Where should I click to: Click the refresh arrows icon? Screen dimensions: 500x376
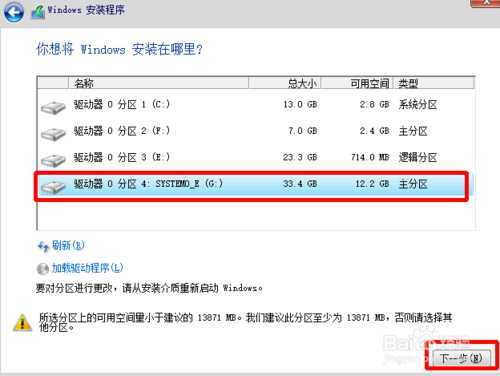click(43, 247)
